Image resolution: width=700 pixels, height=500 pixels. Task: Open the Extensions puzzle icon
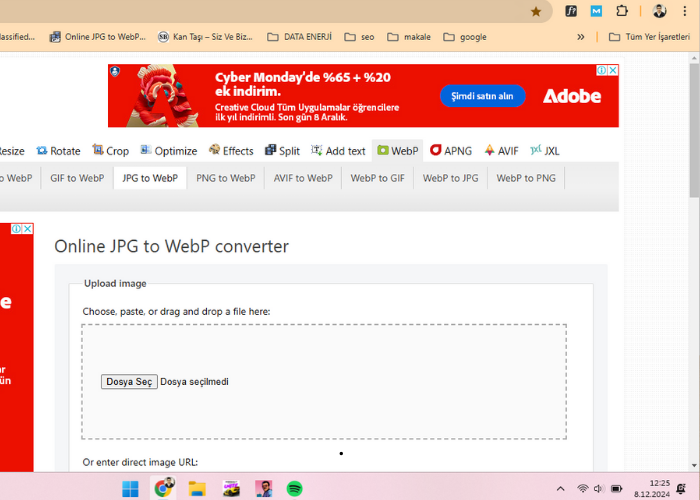tap(622, 11)
